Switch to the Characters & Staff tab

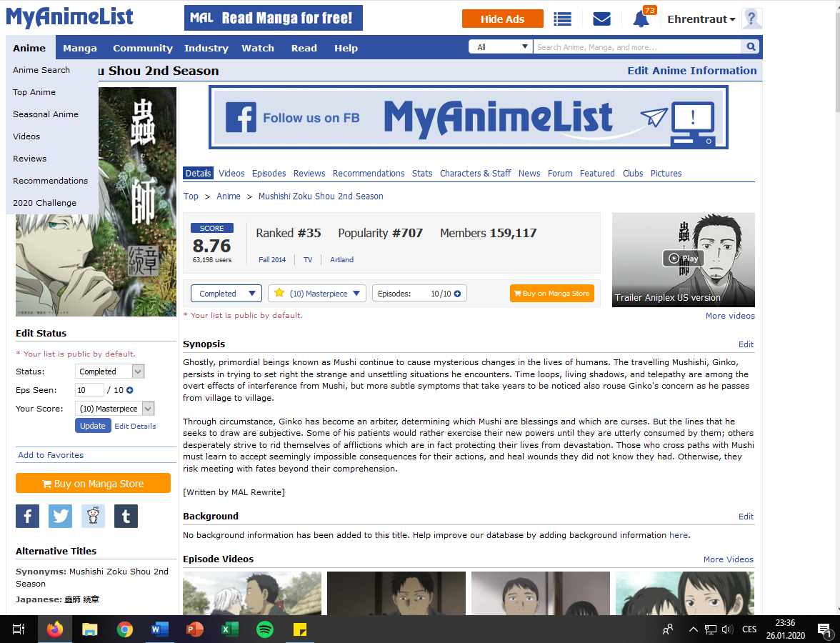[475, 173]
